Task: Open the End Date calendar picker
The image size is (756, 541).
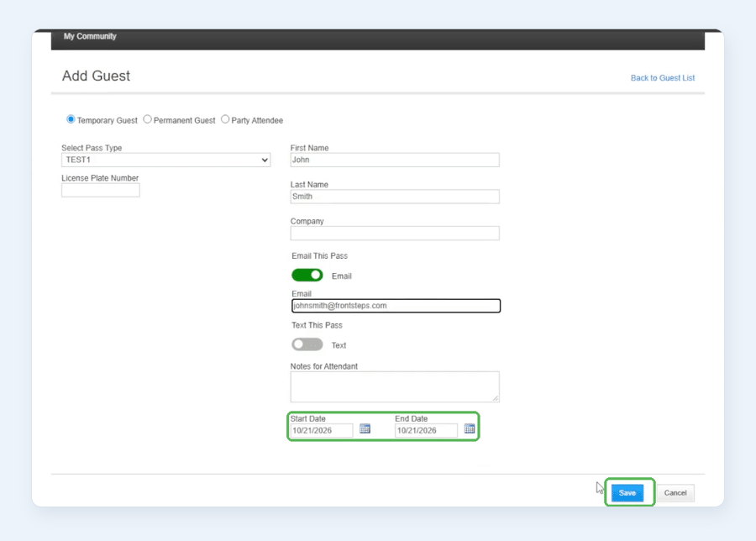Action: coord(470,428)
